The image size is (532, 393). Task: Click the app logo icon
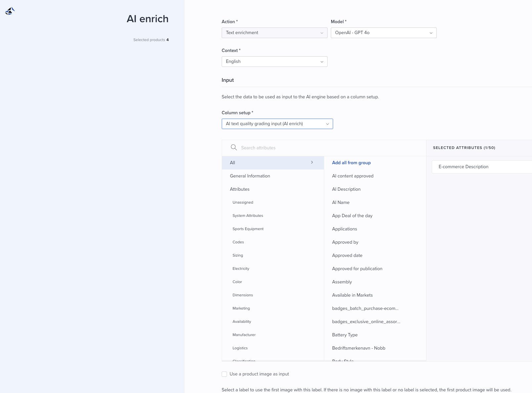10,11
